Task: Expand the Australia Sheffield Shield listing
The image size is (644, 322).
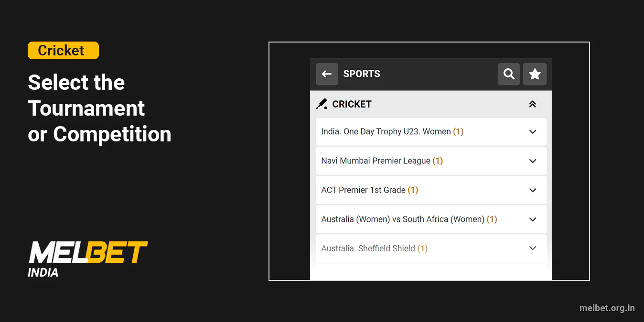Action: 533,248
